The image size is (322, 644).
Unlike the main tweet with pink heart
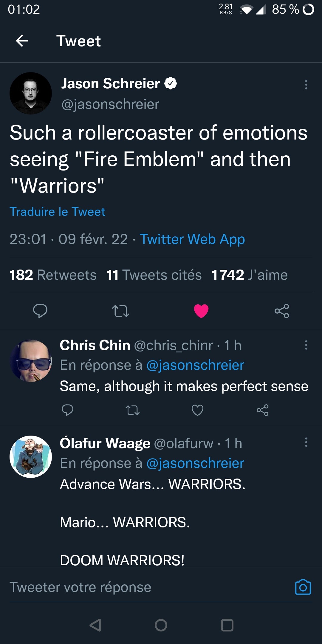pyautogui.click(x=201, y=311)
